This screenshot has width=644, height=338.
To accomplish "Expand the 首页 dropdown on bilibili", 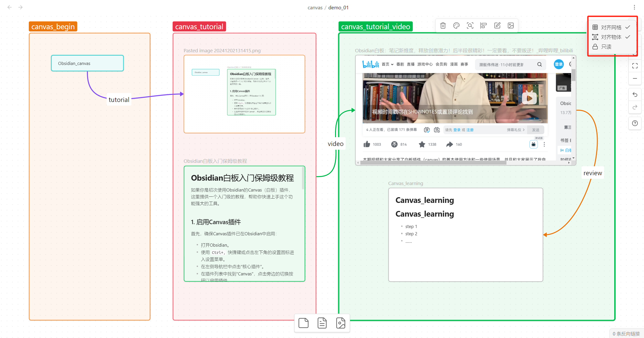I will pyautogui.click(x=387, y=64).
